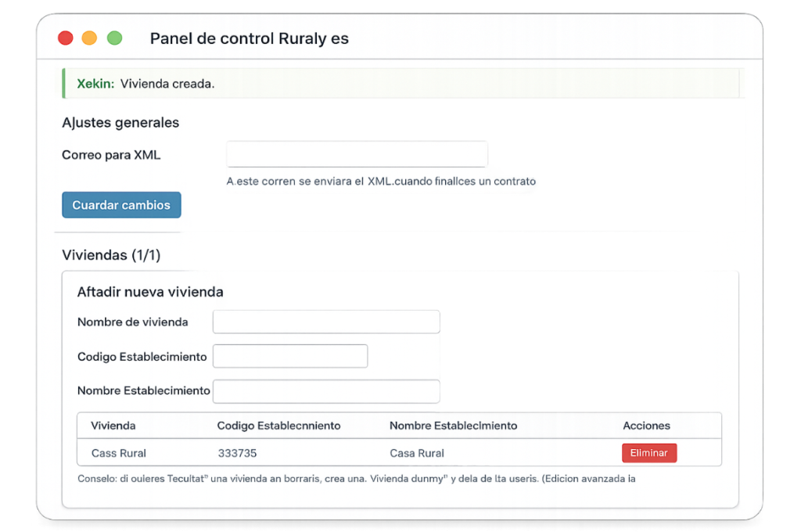
Task: Focus the Correo para XML text field
Action: click(x=357, y=154)
